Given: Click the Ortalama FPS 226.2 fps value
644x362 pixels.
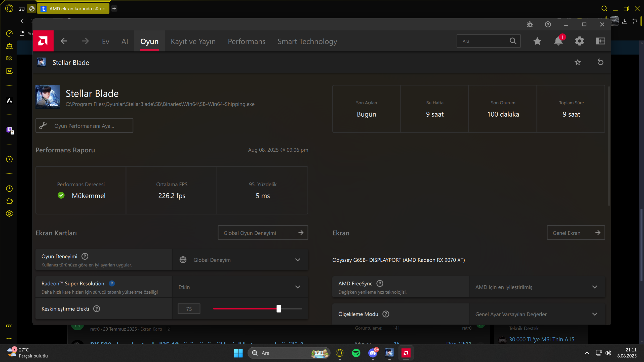Looking at the screenshot, I should [172, 196].
